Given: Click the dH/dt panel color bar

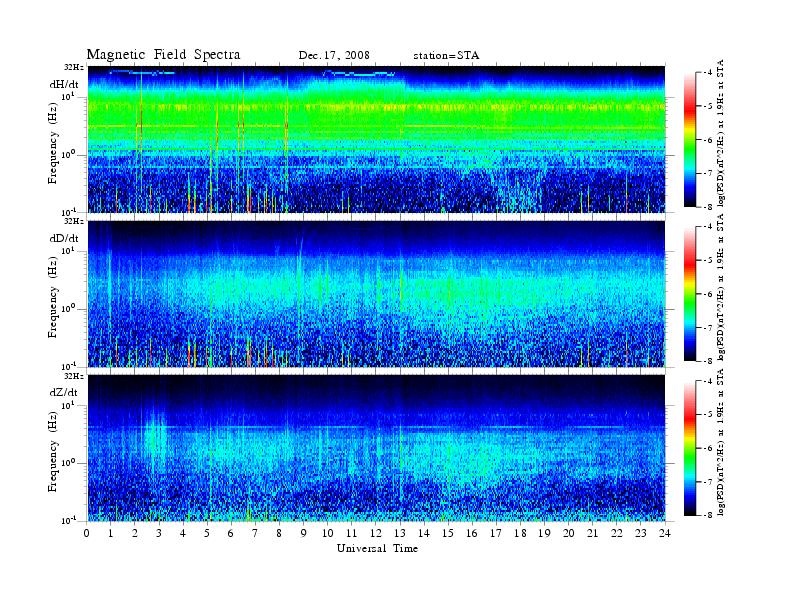Looking at the screenshot, I should [689, 139].
